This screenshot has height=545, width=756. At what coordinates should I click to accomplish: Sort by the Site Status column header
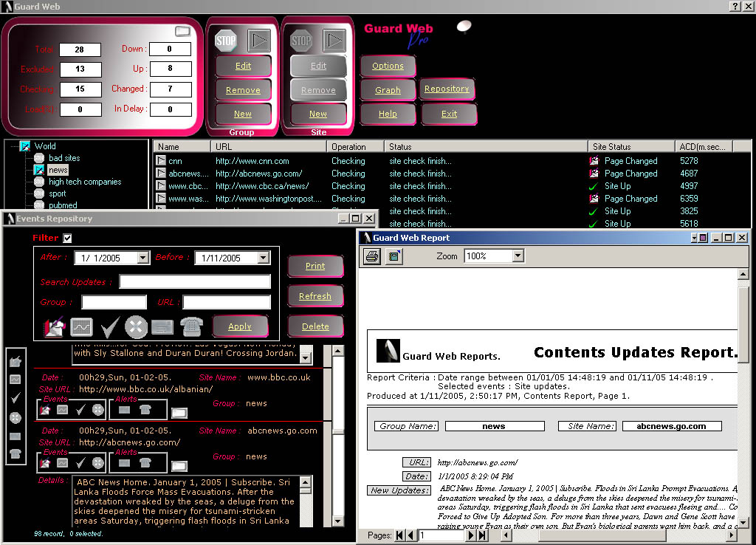631,147
